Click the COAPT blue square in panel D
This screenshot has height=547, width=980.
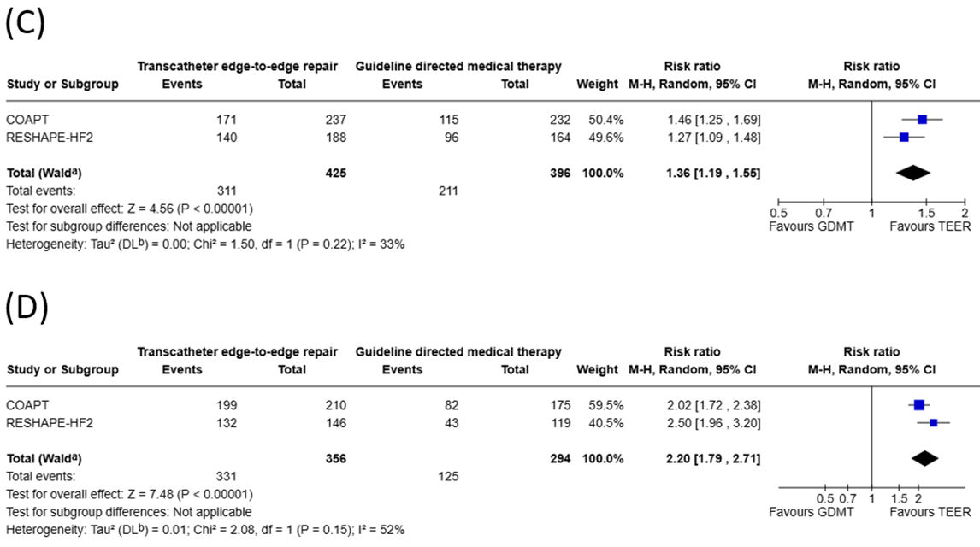pos(918,404)
